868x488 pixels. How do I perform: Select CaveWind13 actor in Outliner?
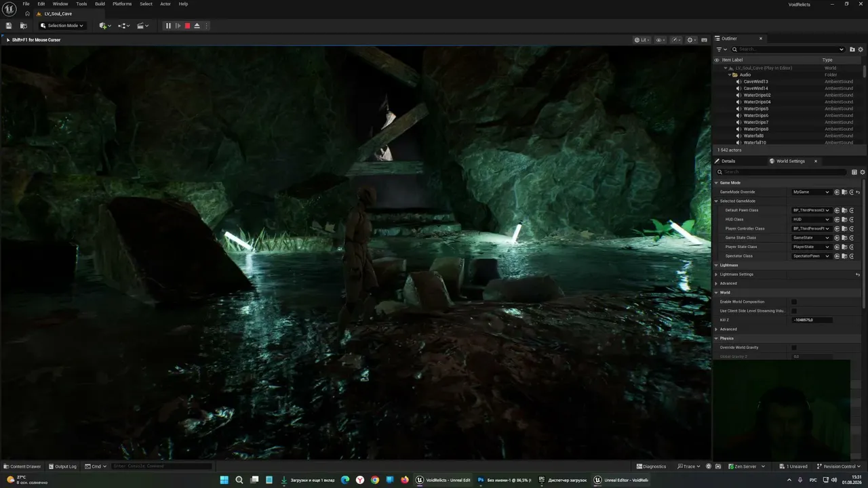pyautogui.click(x=755, y=81)
